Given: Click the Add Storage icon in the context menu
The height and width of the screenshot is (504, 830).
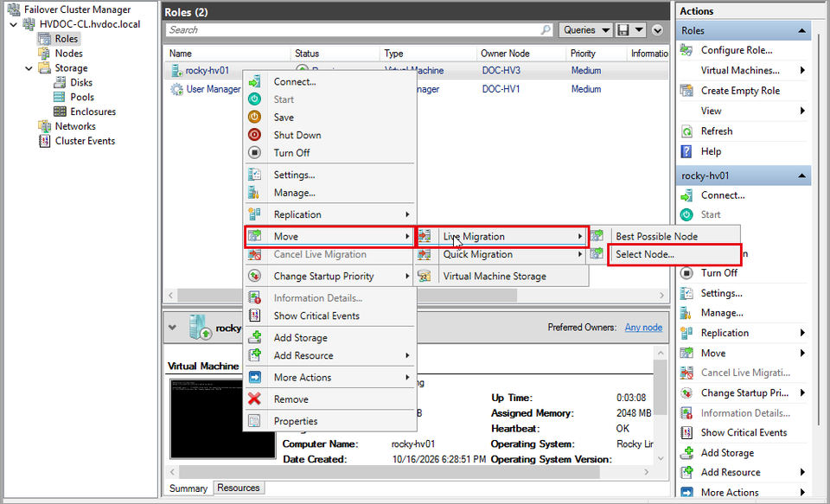Looking at the screenshot, I should coord(254,338).
